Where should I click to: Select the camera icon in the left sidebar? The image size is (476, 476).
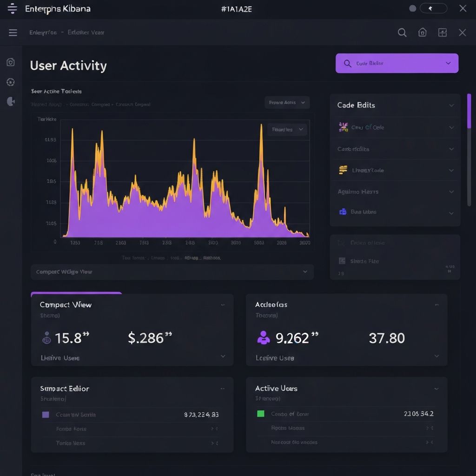10,62
